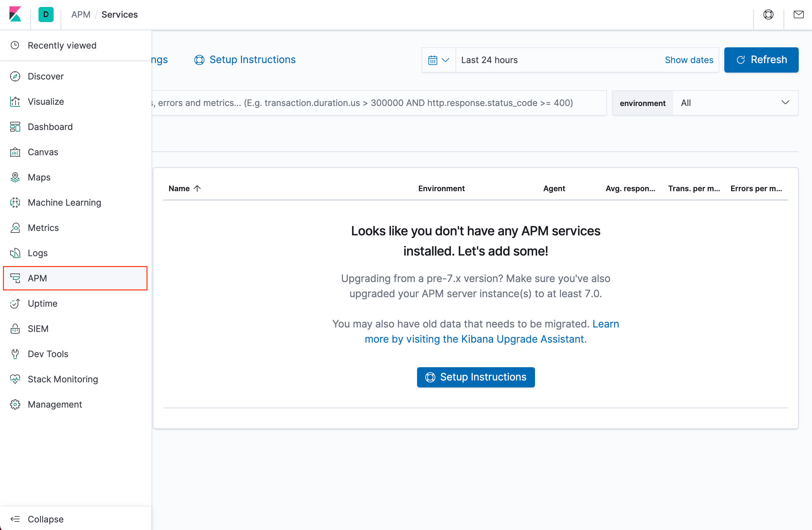Collapse the navigation sidebar

pyautogui.click(x=45, y=519)
